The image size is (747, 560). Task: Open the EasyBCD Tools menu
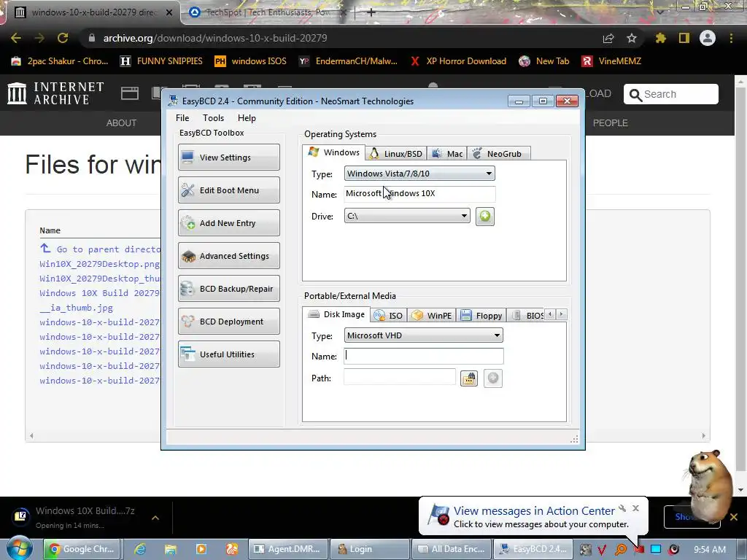(213, 118)
